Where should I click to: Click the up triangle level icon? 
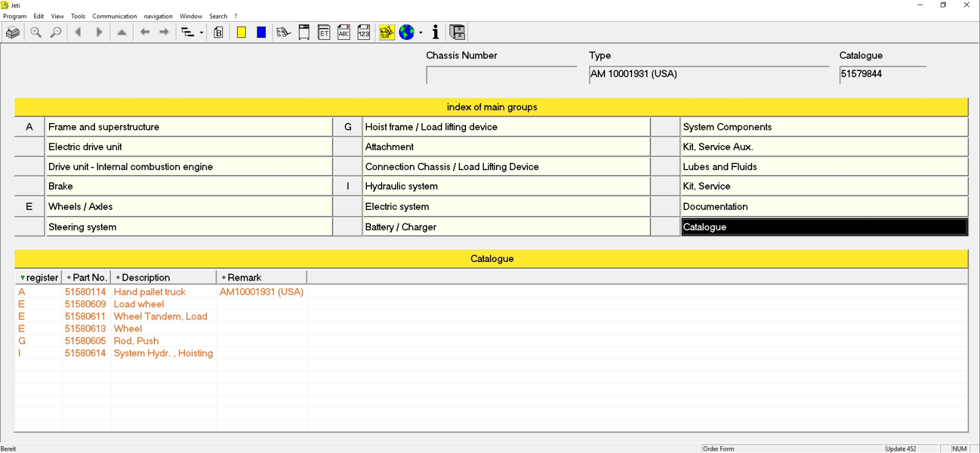pyautogui.click(x=122, y=32)
